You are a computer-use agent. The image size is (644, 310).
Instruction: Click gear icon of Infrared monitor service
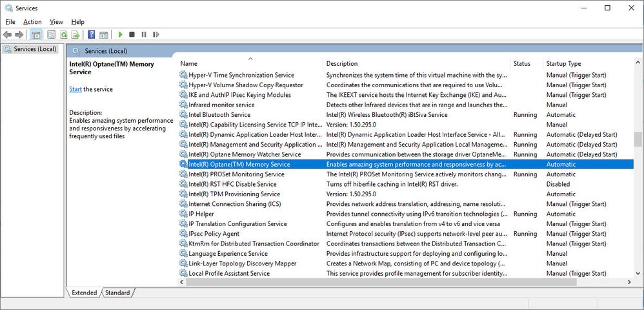[183, 105]
